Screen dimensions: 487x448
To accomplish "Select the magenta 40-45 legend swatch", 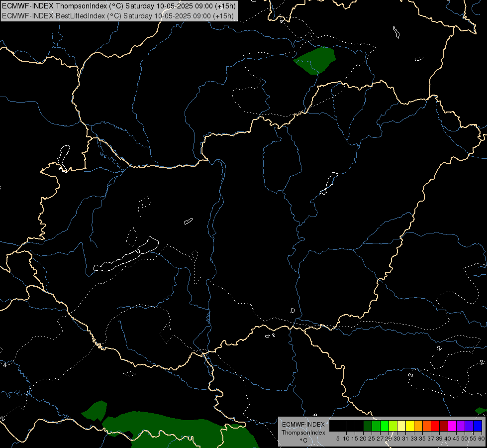I will (452, 426).
